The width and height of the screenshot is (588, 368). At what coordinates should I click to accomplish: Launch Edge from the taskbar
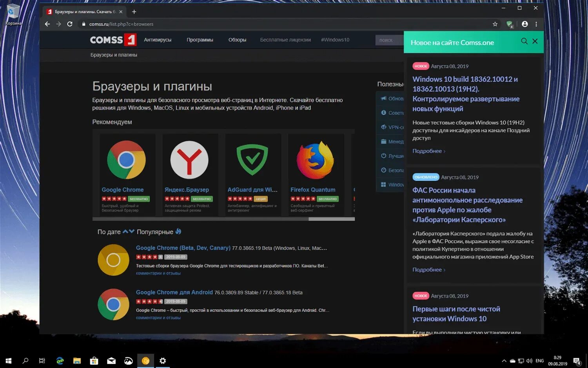point(60,361)
